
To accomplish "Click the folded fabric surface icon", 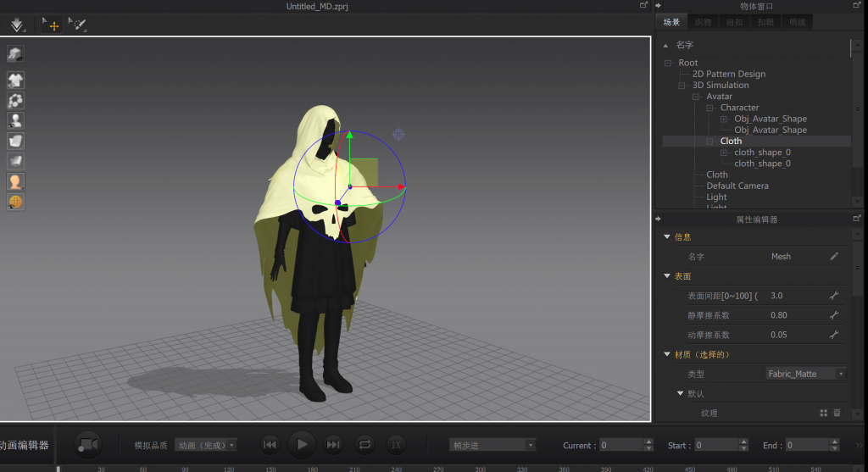I will pos(15,142).
